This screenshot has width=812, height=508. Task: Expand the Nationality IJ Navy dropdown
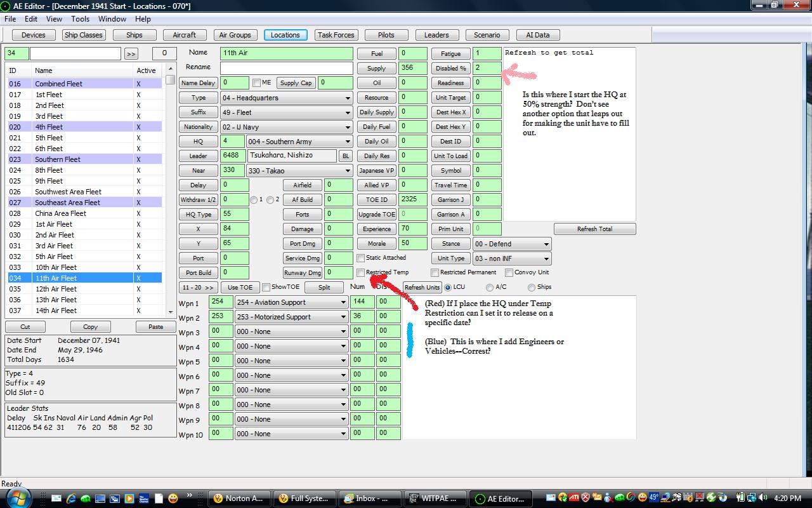point(286,127)
